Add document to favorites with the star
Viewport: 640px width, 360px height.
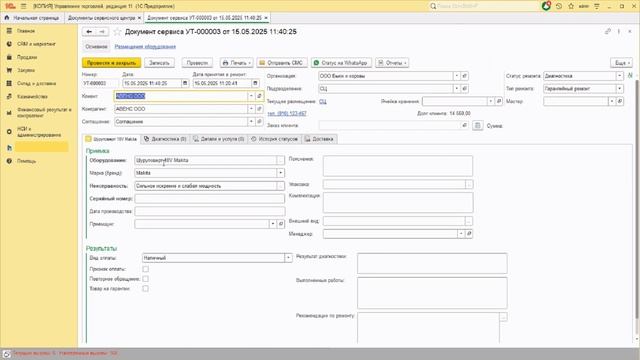117,32
